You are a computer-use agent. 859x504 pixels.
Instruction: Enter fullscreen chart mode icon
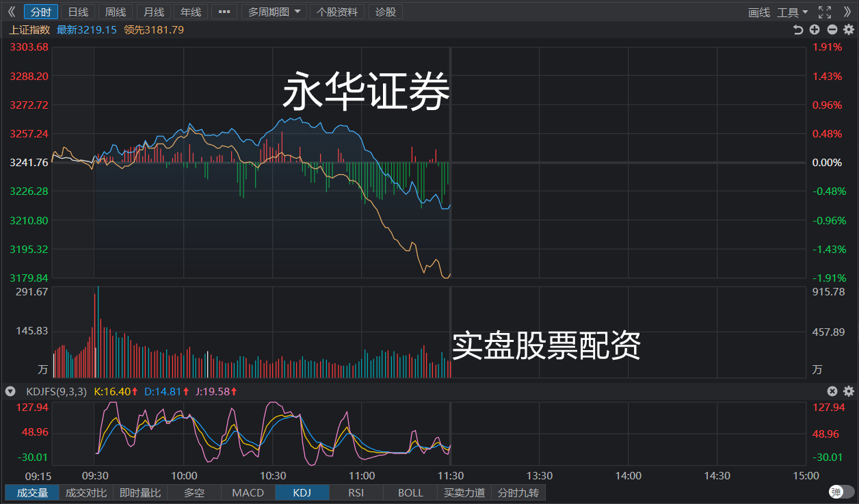(825, 12)
